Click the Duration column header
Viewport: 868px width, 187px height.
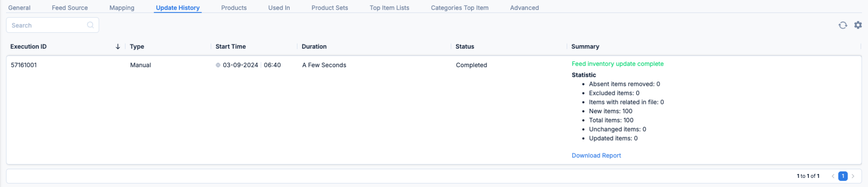(314, 46)
